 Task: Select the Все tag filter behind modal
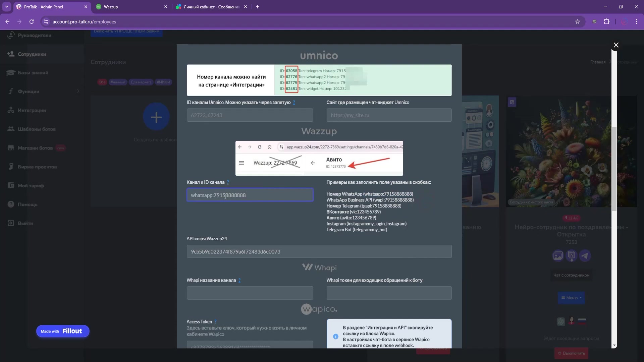(102, 82)
